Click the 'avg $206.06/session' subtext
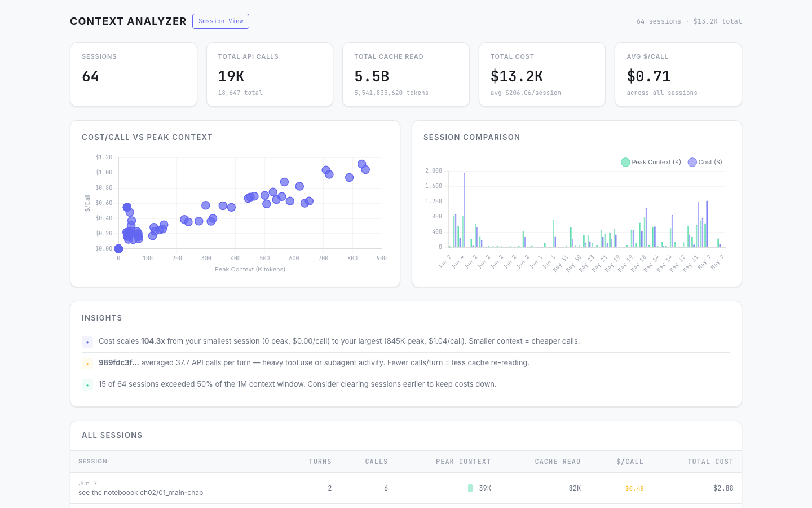Image resolution: width=812 pixels, height=508 pixels. (x=526, y=93)
